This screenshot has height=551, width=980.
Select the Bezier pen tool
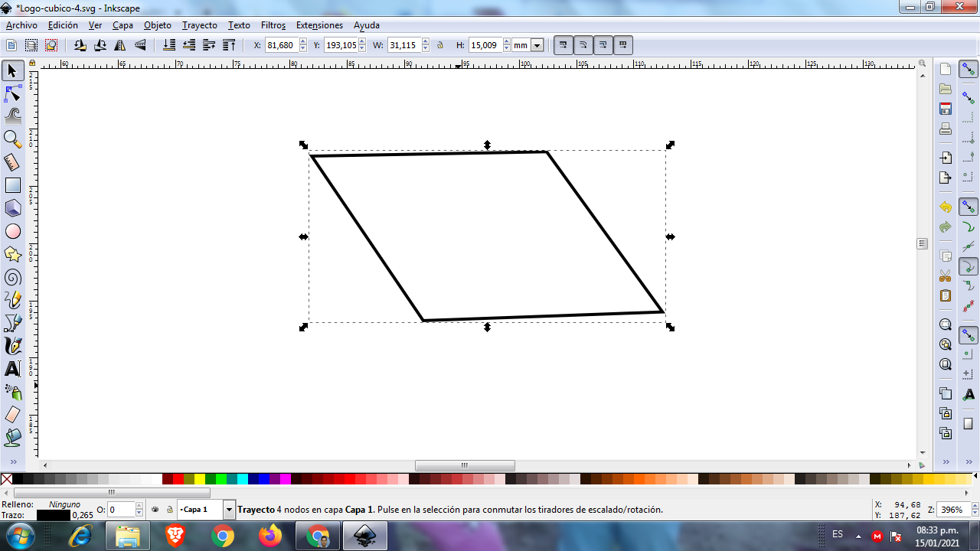click(12, 323)
